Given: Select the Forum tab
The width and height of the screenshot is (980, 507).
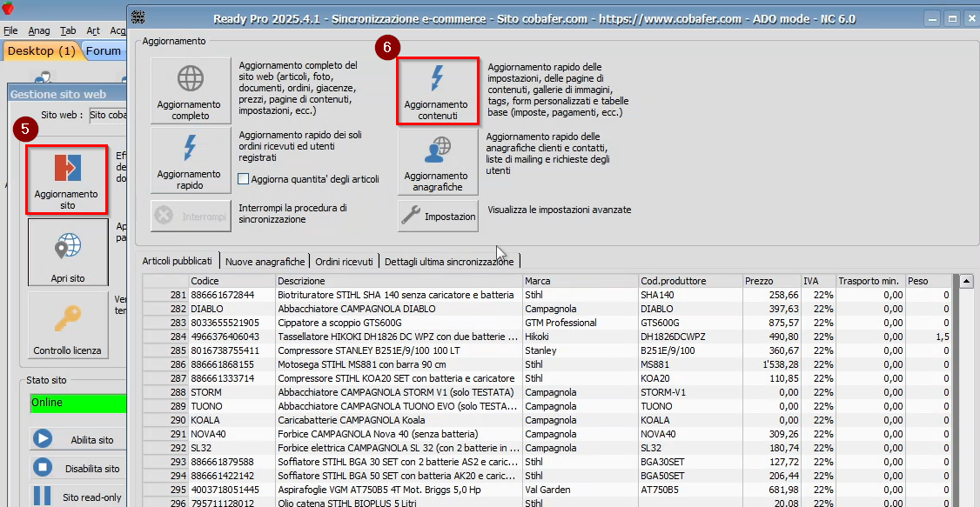Looking at the screenshot, I should [104, 50].
